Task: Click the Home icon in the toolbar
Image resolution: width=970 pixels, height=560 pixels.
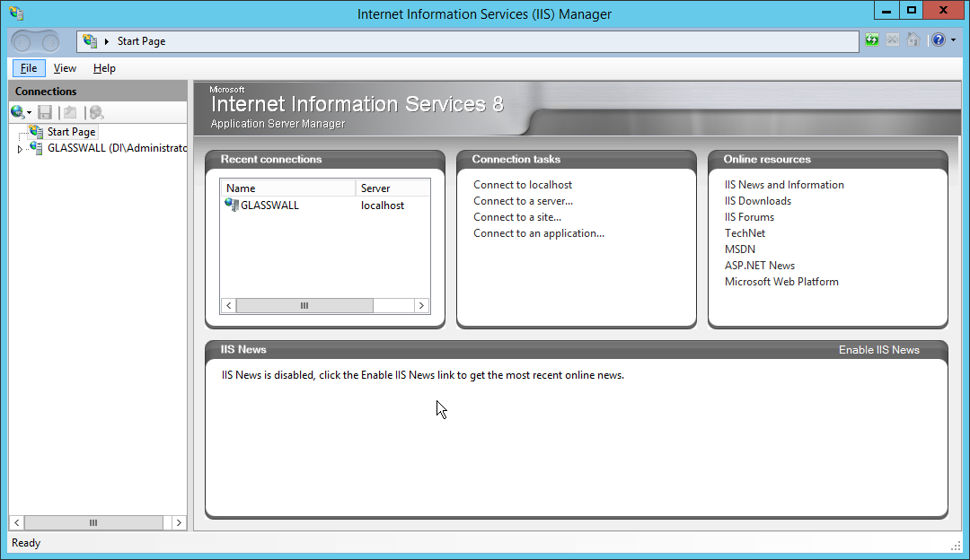Action: (x=913, y=40)
